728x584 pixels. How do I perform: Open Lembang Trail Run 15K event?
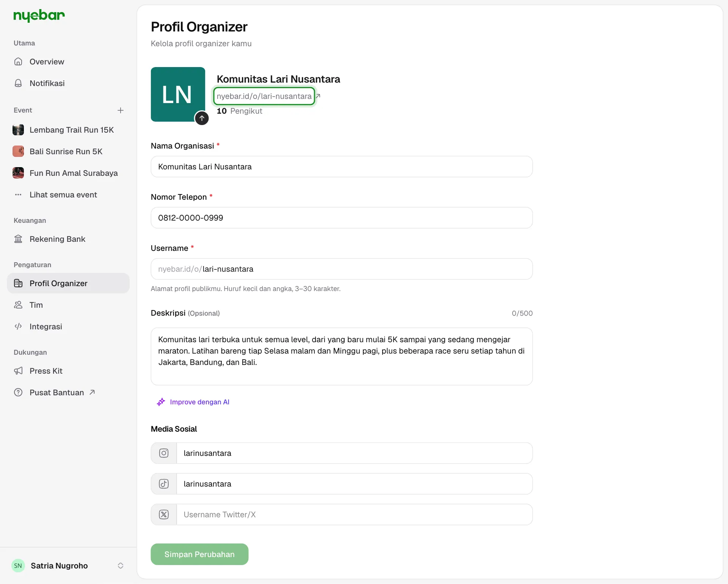68,130
